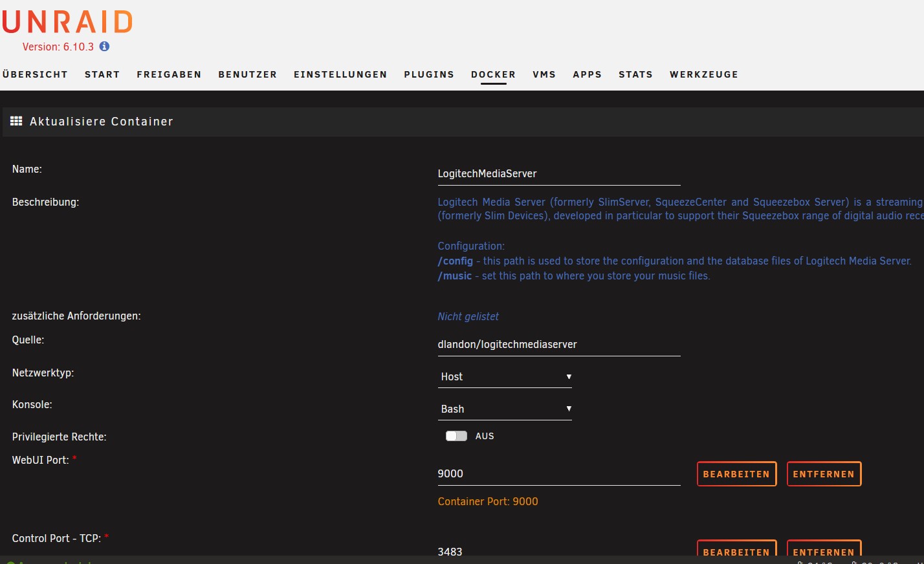Click the WebUI Port field 9000
This screenshot has height=564, width=924.
click(559, 473)
